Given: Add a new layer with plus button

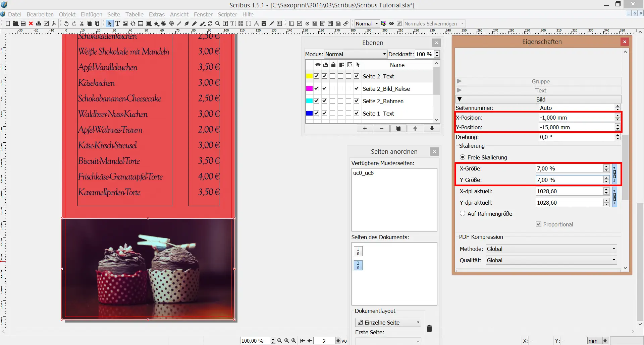Looking at the screenshot, I should [x=365, y=128].
